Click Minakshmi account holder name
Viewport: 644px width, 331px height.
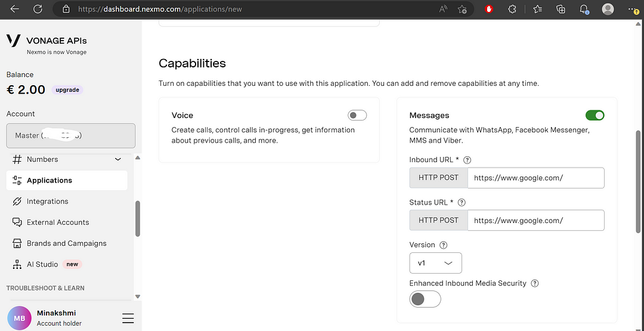point(56,313)
